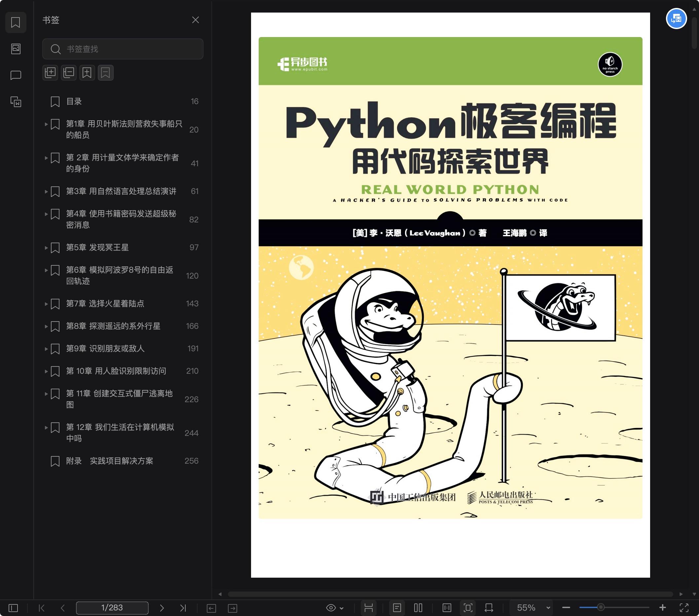Open the bookmarks sidebar tab

click(x=16, y=22)
